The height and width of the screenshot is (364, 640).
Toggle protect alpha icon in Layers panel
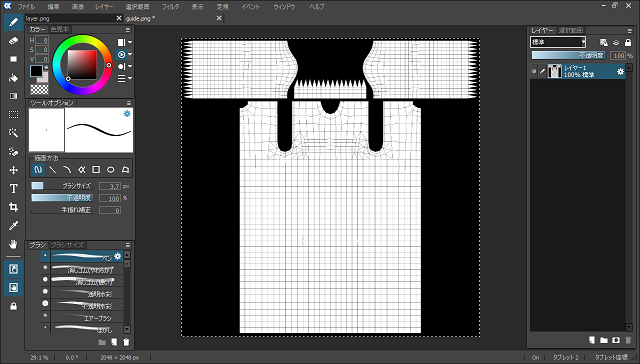tap(604, 42)
